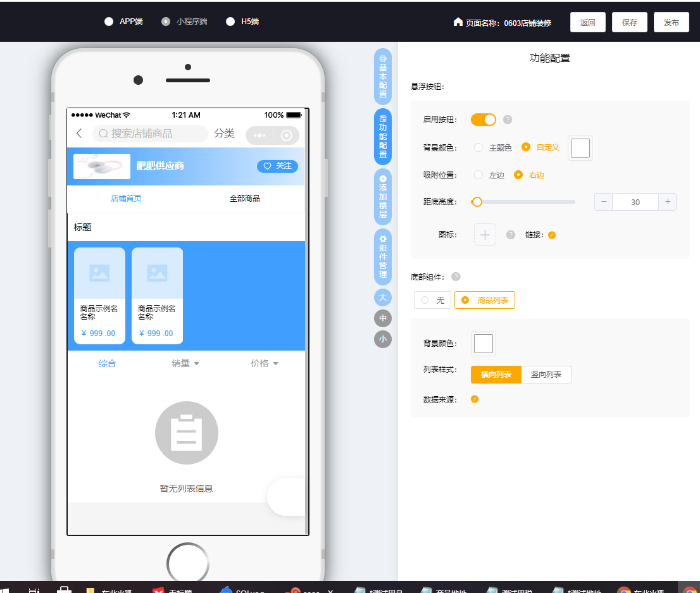Choose the APP端 platform radio
Image resolution: width=700 pixels, height=593 pixels.
tap(109, 22)
